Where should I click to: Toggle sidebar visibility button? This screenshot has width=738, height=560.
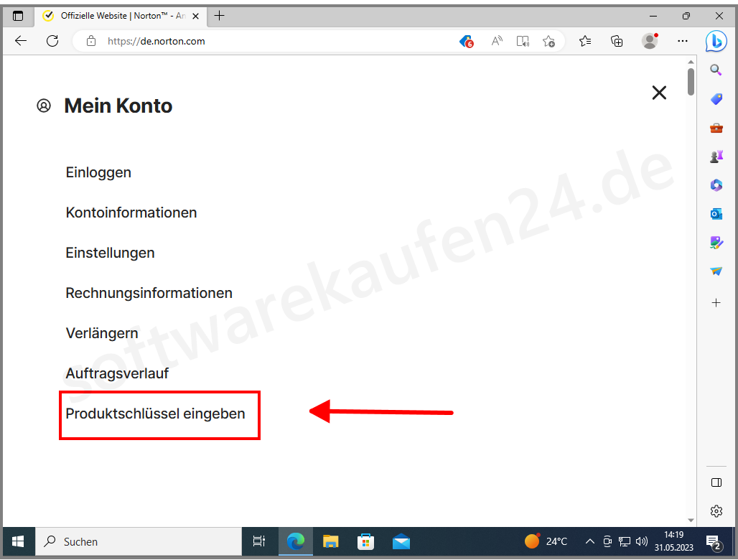click(716, 482)
